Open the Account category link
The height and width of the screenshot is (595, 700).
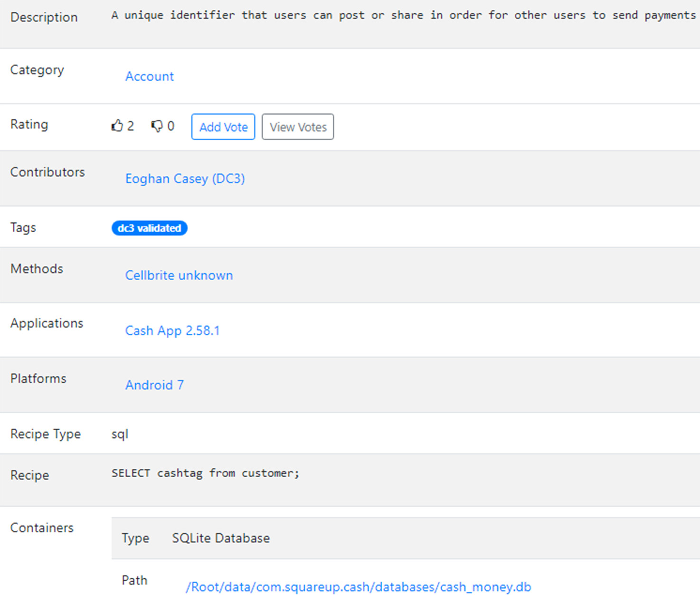(x=149, y=76)
